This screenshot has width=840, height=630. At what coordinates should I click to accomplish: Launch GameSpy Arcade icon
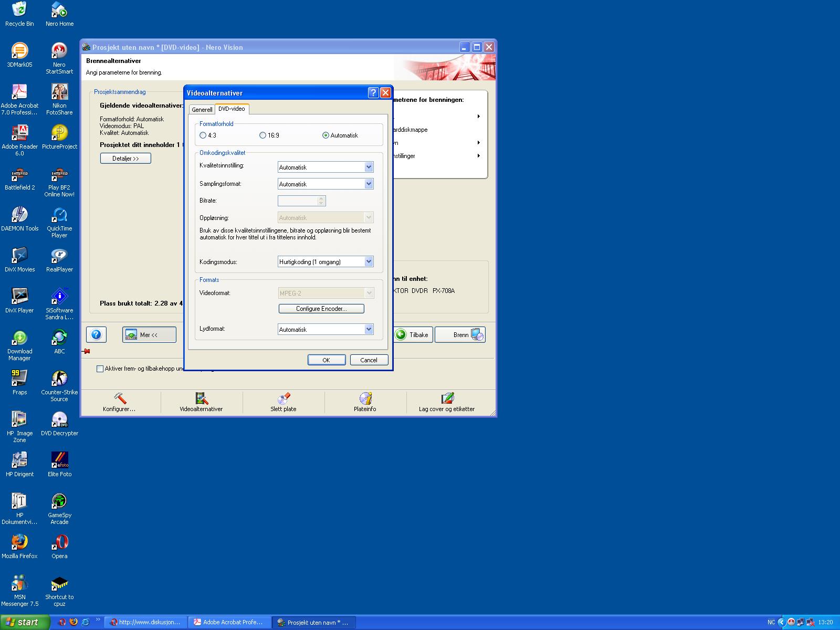click(x=59, y=509)
